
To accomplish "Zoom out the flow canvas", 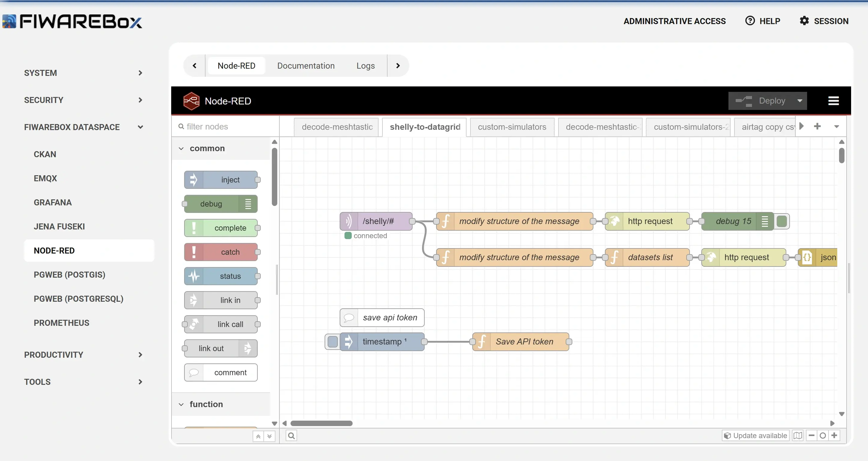I will tap(811, 435).
